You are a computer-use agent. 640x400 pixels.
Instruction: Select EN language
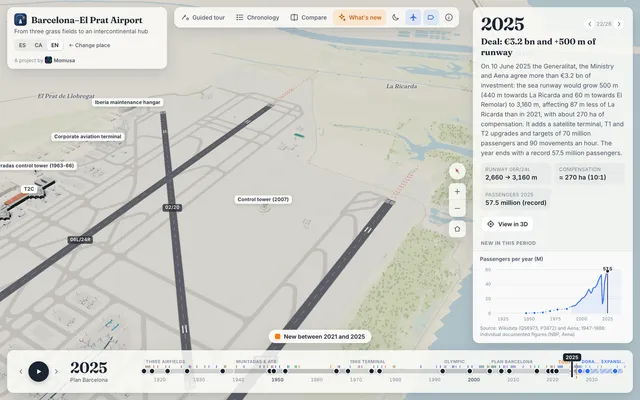pos(55,45)
